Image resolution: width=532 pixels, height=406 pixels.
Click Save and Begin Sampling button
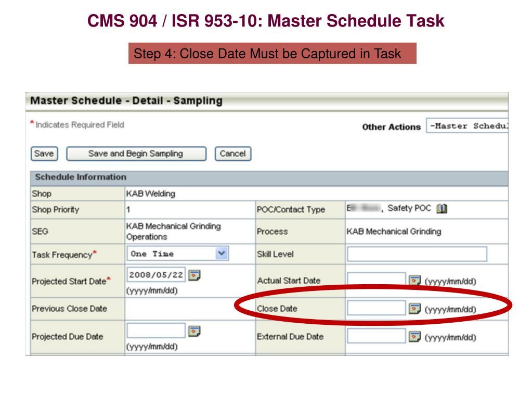[x=136, y=154]
